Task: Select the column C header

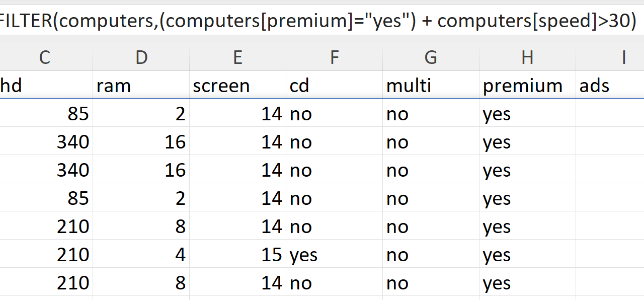Action: pos(45,58)
